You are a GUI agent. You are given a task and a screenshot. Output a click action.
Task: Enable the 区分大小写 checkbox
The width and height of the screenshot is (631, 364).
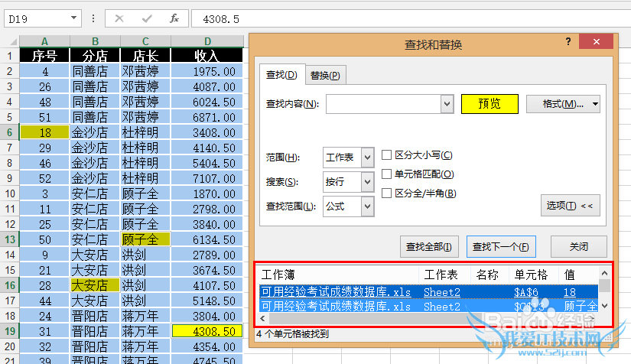tap(387, 155)
